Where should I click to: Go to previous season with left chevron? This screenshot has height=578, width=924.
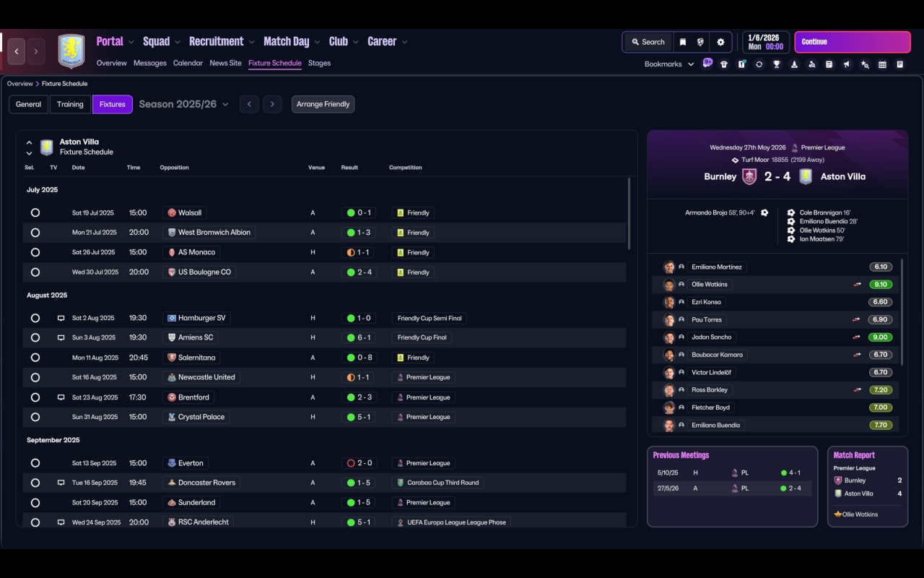[249, 104]
